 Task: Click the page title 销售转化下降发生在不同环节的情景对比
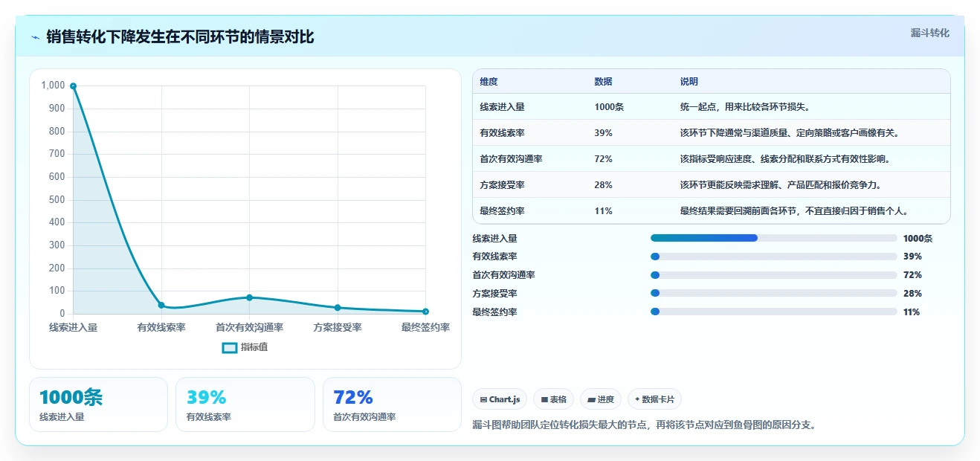tap(180, 37)
